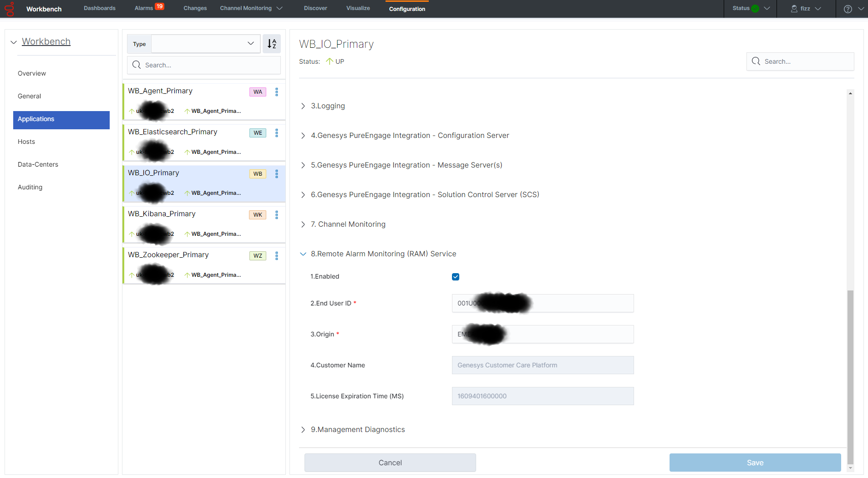Open WB_IO_Primary three-dot menu
Screen dimensions: 868x478
tap(277, 174)
